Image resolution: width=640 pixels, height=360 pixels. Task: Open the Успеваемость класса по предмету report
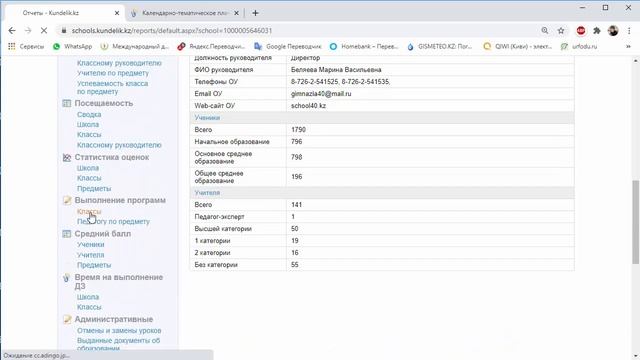click(113, 87)
